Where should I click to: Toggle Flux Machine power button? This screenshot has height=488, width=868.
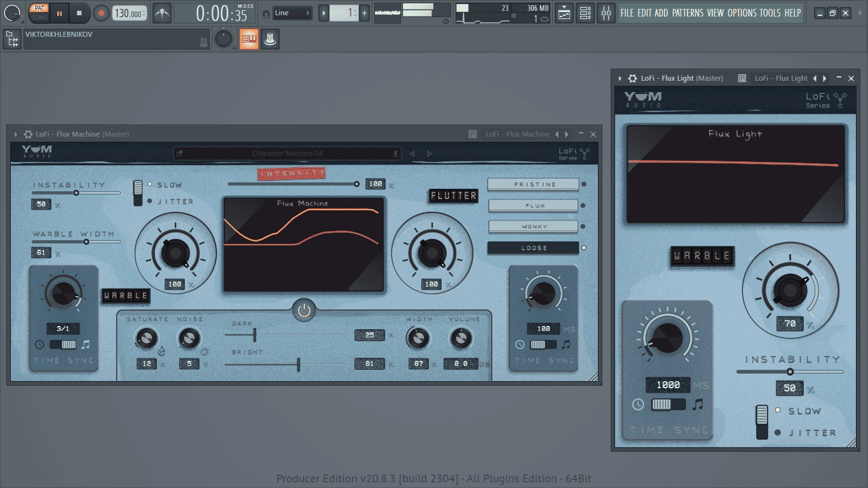(304, 310)
